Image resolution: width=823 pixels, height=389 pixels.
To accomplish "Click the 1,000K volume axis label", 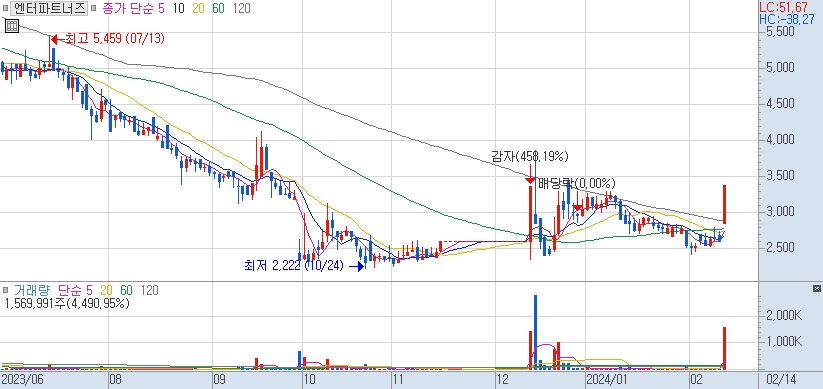I will (x=783, y=342).
